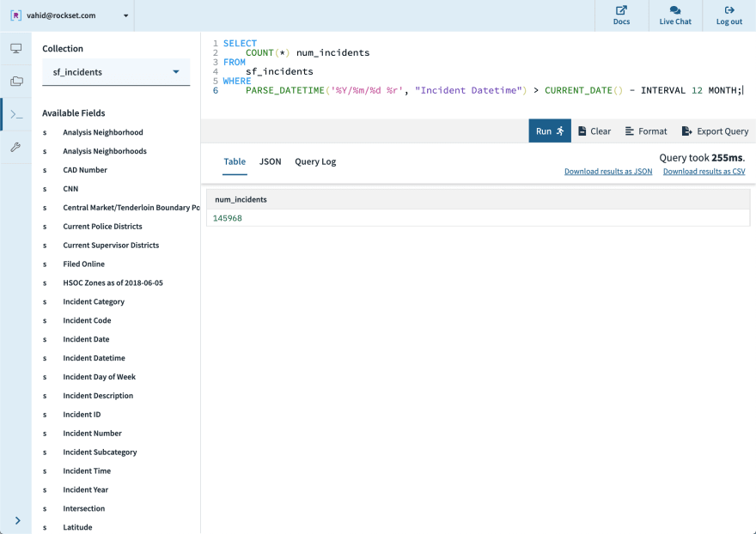
Task: Download results as JSON
Action: [608, 172]
